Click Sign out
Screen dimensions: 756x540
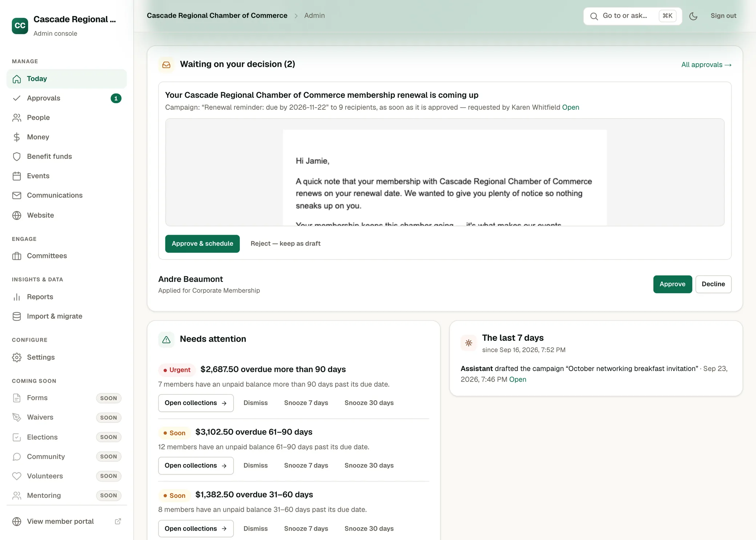click(x=723, y=16)
